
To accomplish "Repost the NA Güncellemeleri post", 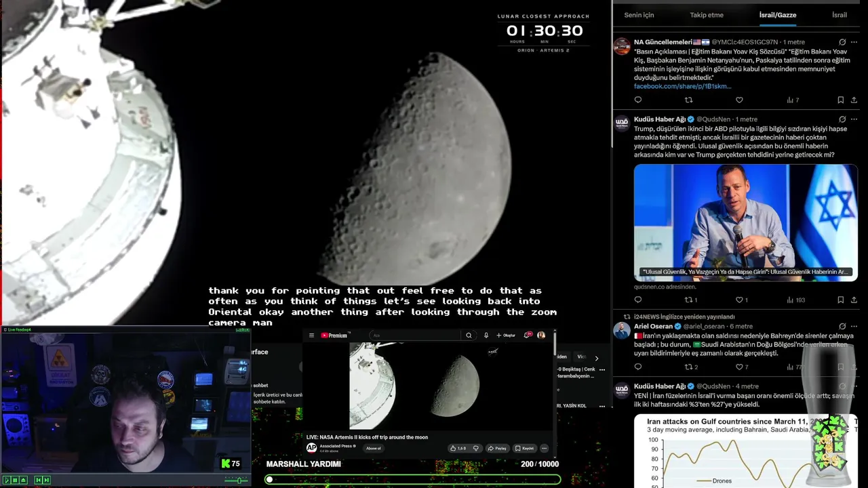I will (689, 100).
